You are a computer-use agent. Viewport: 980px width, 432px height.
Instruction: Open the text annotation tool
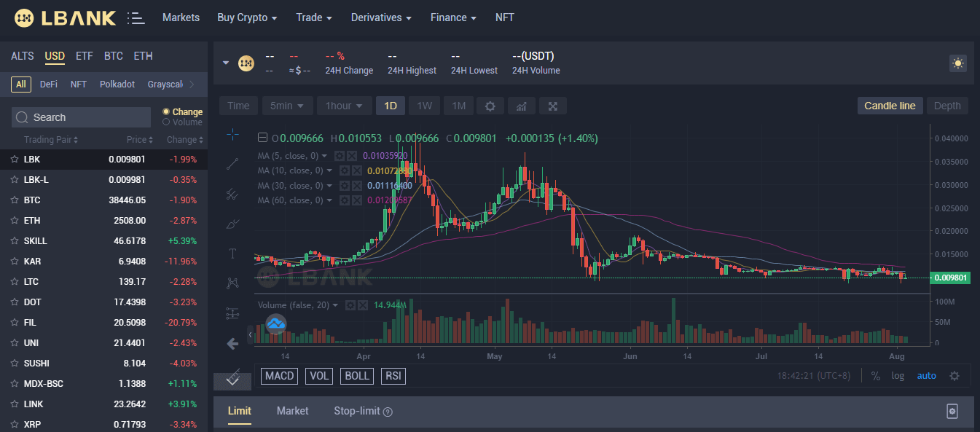(x=232, y=253)
